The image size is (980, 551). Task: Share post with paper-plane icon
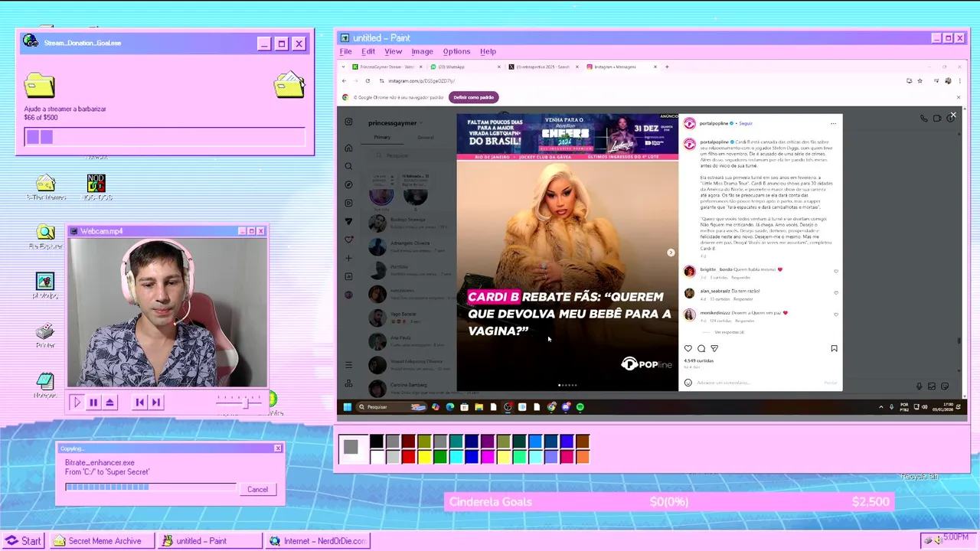[714, 348]
